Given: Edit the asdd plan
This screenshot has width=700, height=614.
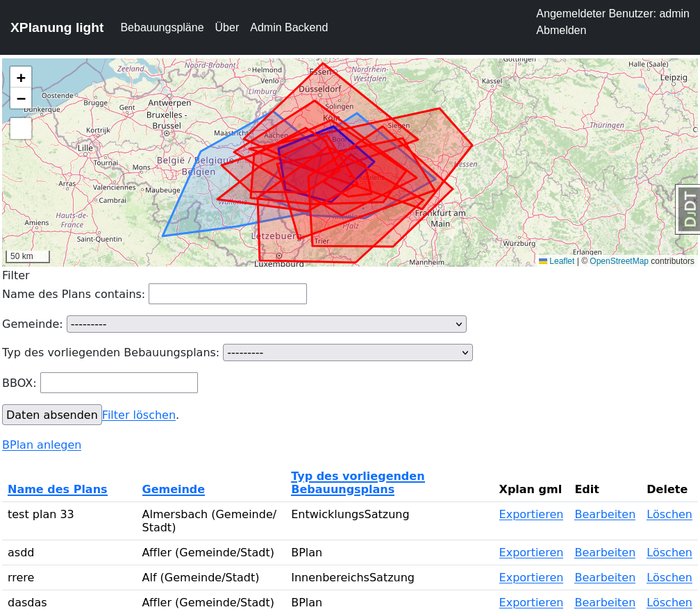Looking at the screenshot, I should pyautogui.click(x=605, y=553).
